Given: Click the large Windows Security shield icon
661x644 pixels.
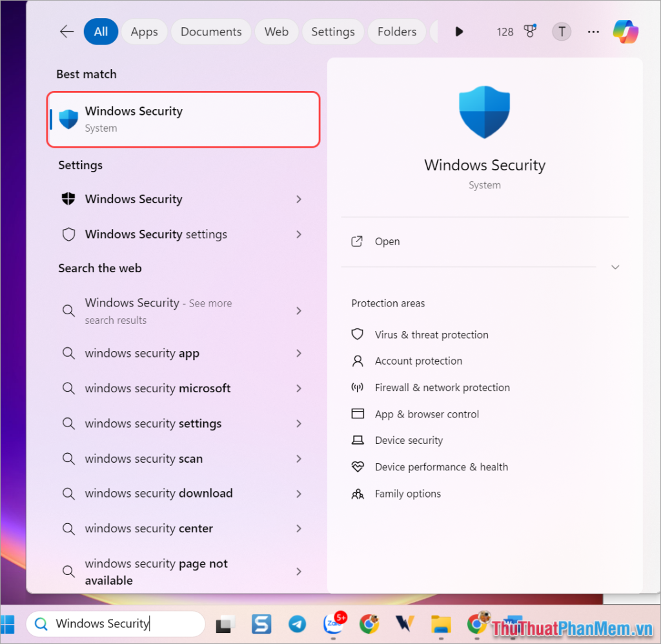Looking at the screenshot, I should 484,112.
